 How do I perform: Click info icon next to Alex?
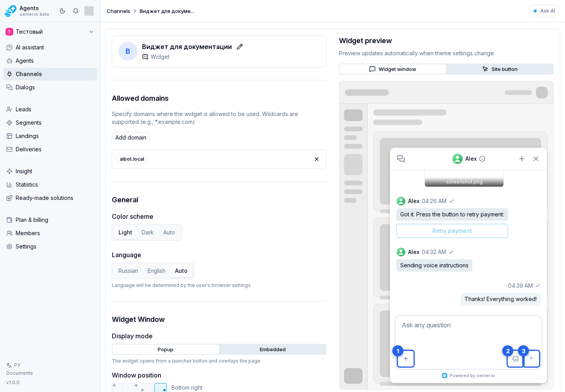point(482,159)
